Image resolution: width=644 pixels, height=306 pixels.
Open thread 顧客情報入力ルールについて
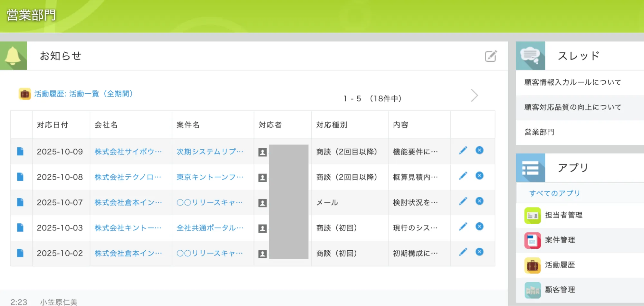pyautogui.click(x=572, y=82)
